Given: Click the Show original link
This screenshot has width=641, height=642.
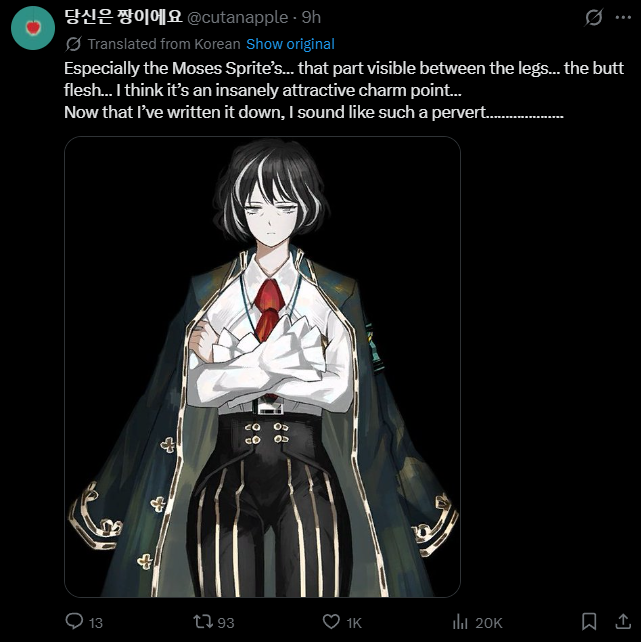Looking at the screenshot, I should pos(290,44).
